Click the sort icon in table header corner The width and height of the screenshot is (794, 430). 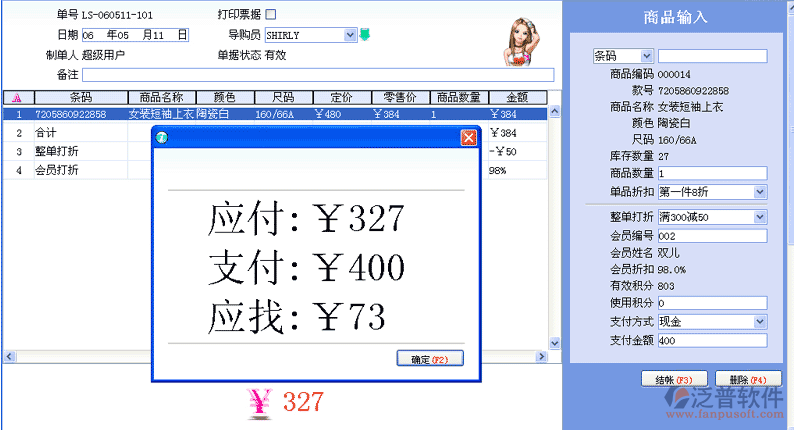pyautogui.click(x=17, y=98)
